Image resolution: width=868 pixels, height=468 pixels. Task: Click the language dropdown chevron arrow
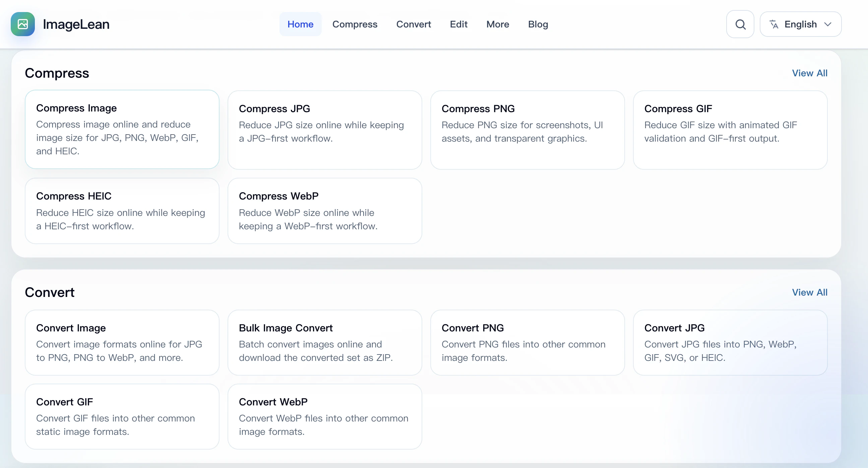827,24
